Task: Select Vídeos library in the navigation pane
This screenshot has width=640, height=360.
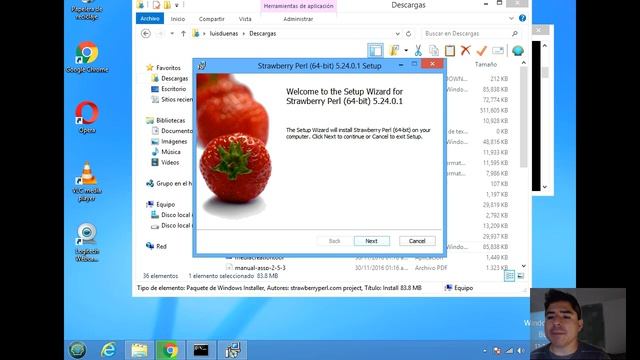Action: coord(170,162)
